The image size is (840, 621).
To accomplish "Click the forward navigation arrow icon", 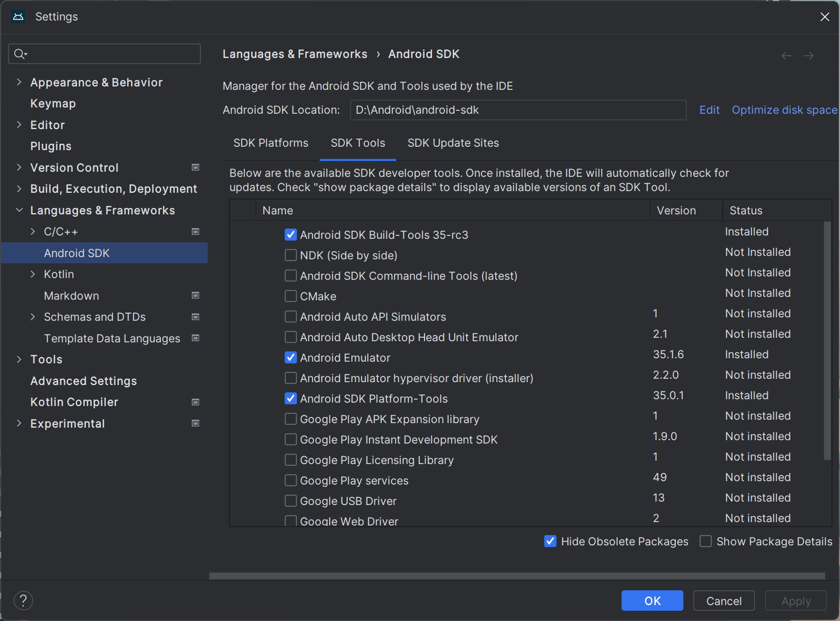I will (809, 56).
